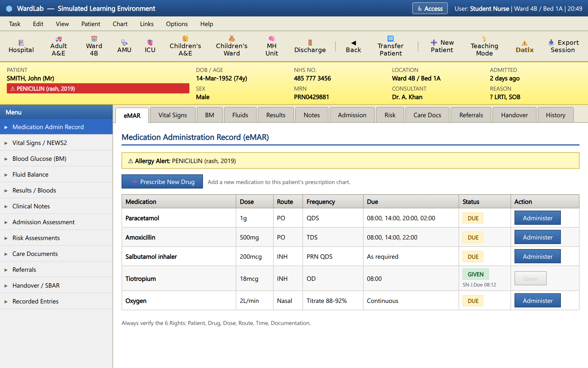Viewport: 588px width, 368px height.
Task: Switch to the Admission tab
Action: click(x=352, y=115)
